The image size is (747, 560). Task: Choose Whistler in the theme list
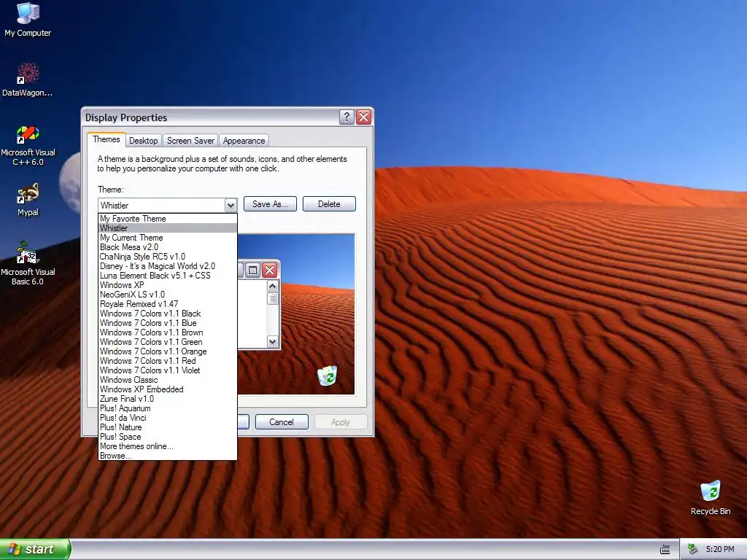pos(168,228)
